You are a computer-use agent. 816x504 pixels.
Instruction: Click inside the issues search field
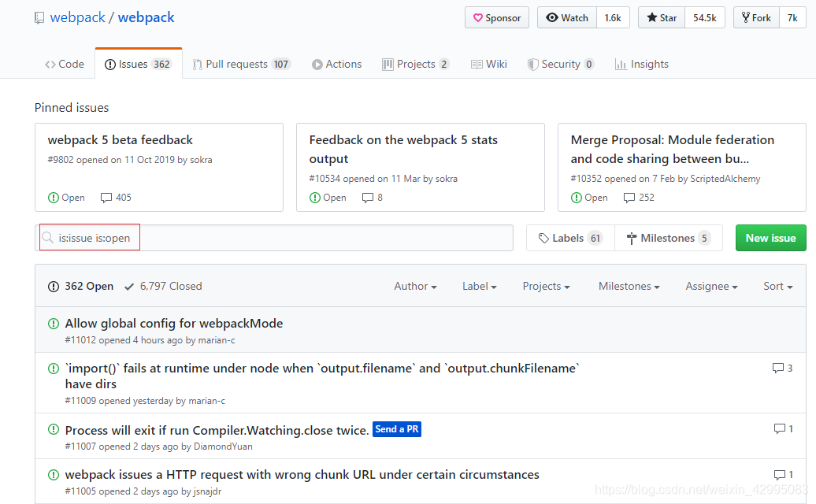pyautogui.click(x=276, y=237)
